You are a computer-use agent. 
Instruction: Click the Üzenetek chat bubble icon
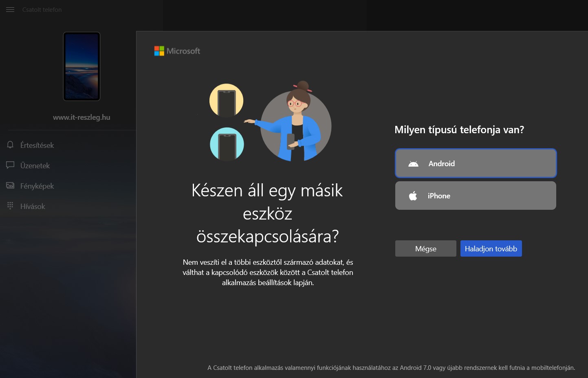tap(10, 165)
